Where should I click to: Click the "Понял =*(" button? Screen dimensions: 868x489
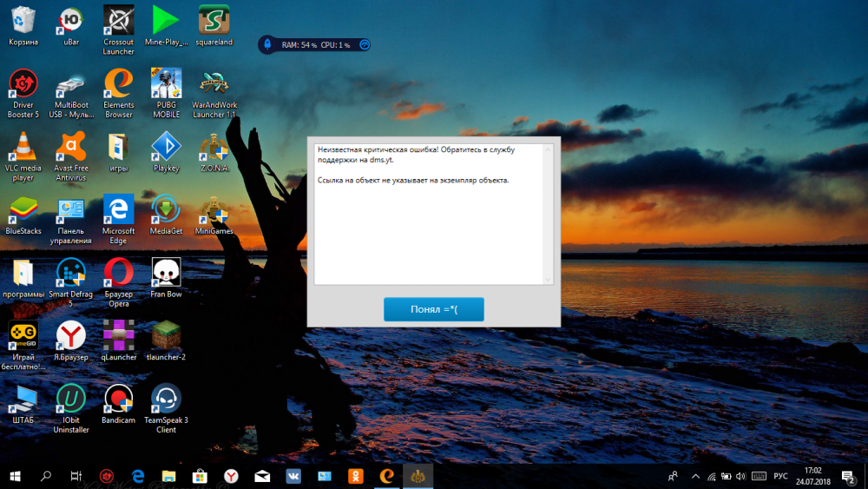[433, 309]
